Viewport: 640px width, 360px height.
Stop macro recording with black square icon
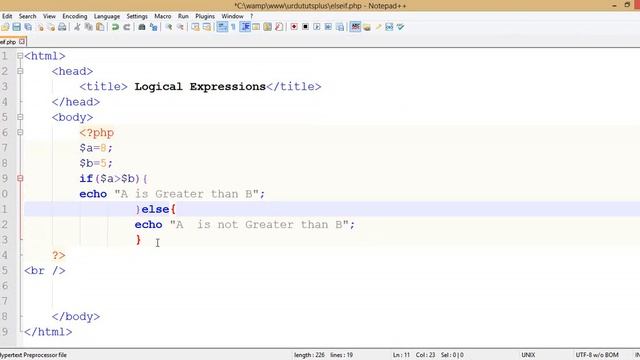305,27
